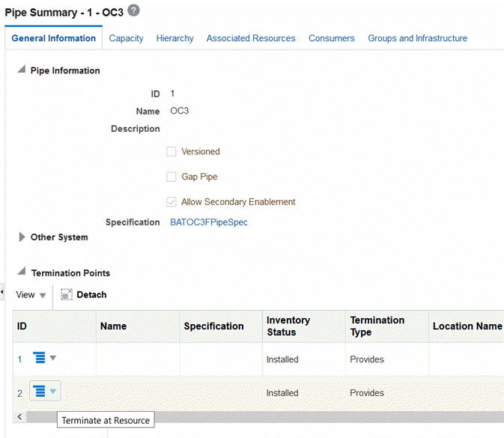Open the BATOC3FPipeSpec specification link
The width and height of the screenshot is (504, 438).
click(209, 222)
